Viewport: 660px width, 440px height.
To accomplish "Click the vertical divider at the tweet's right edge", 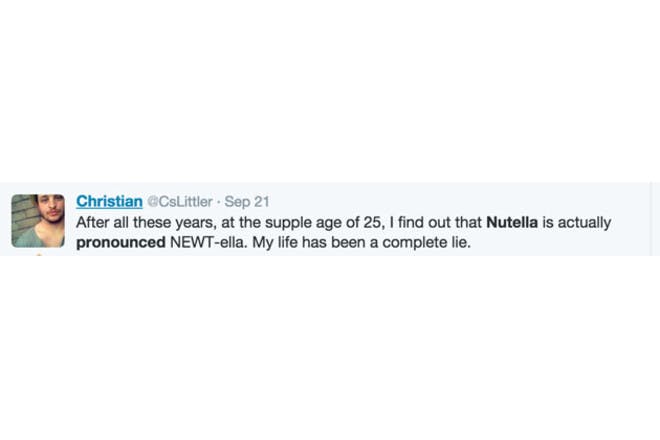I will coord(651,219).
